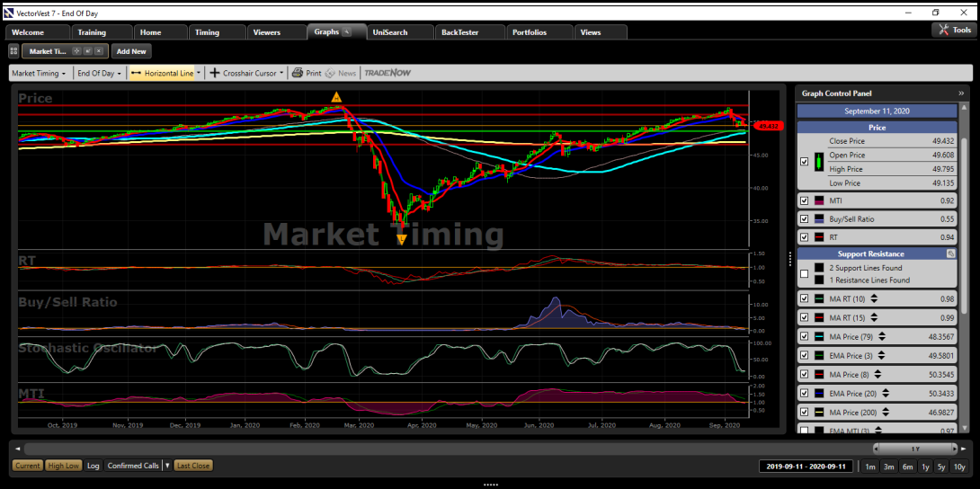
Task: Click the bottom panel grip dots
Action: pyautogui.click(x=491, y=484)
